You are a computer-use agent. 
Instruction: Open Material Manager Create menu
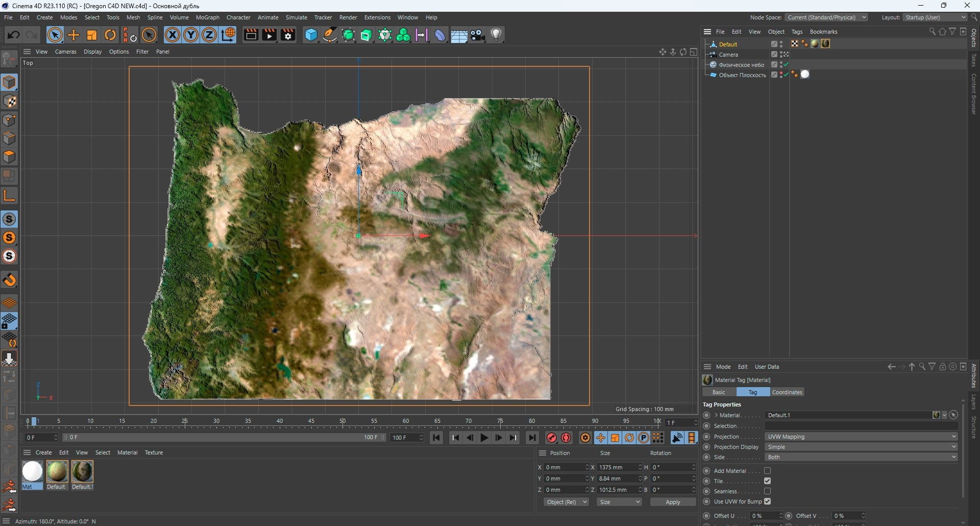click(x=43, y=452)
